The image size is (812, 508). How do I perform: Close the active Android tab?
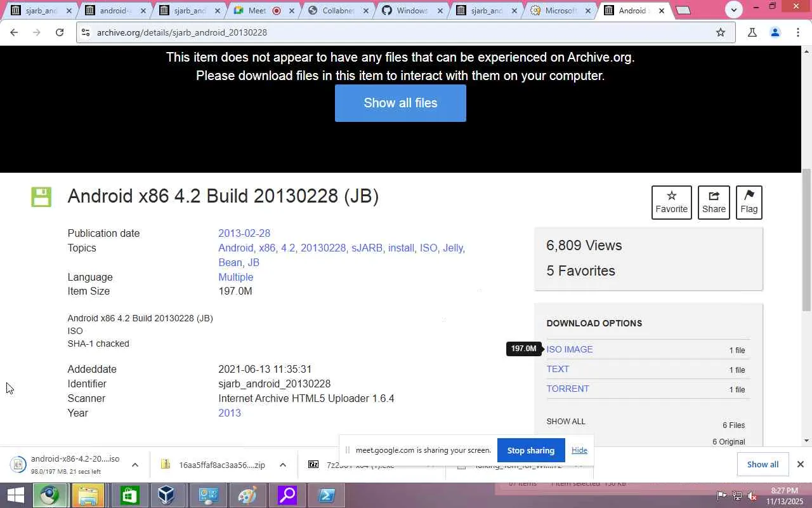point(662,11)
